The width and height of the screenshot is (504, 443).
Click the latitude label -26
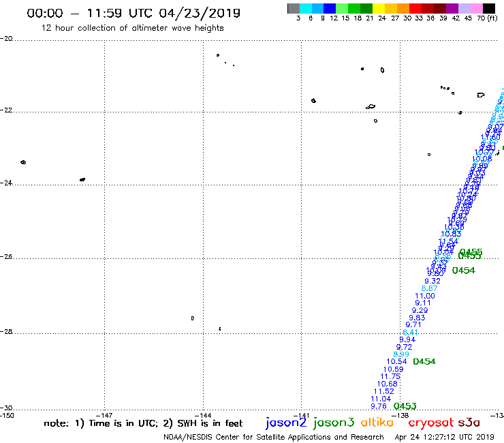pyautogui.click(x=6, y=256)
